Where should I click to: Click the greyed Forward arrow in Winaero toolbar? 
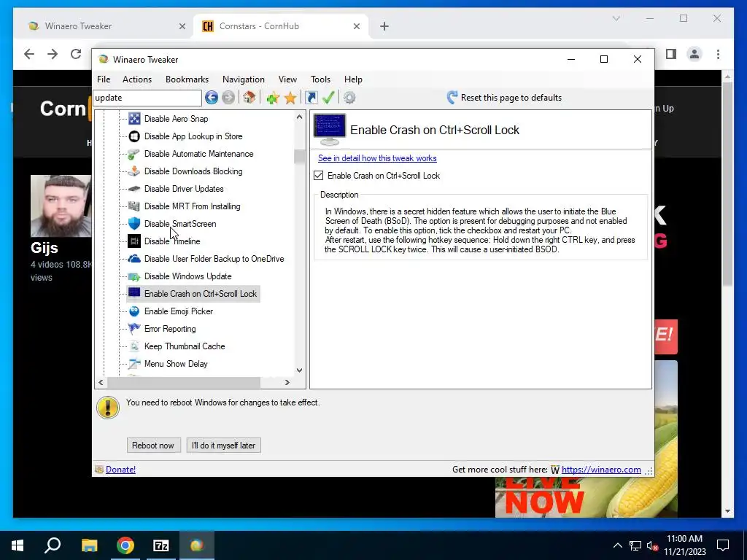[x=228, y=98]
